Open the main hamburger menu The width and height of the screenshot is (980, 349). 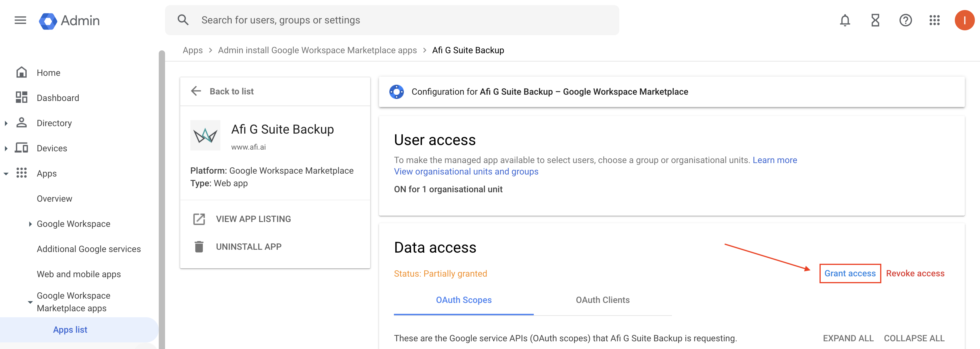coord(21,20)
